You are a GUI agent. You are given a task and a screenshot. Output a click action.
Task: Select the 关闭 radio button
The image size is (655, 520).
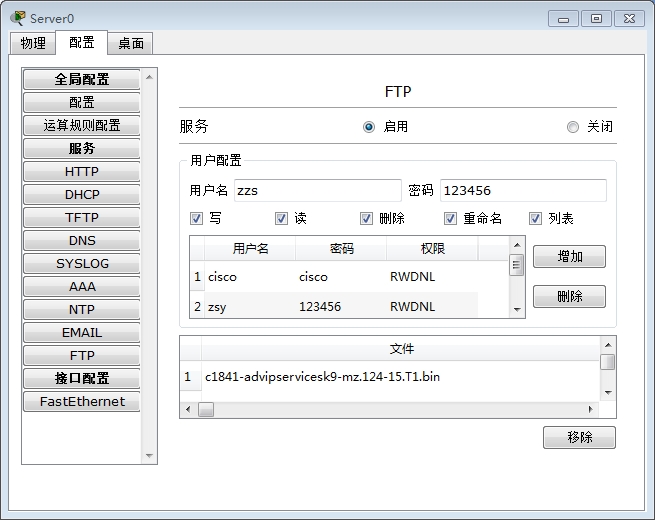click(573, 127)
